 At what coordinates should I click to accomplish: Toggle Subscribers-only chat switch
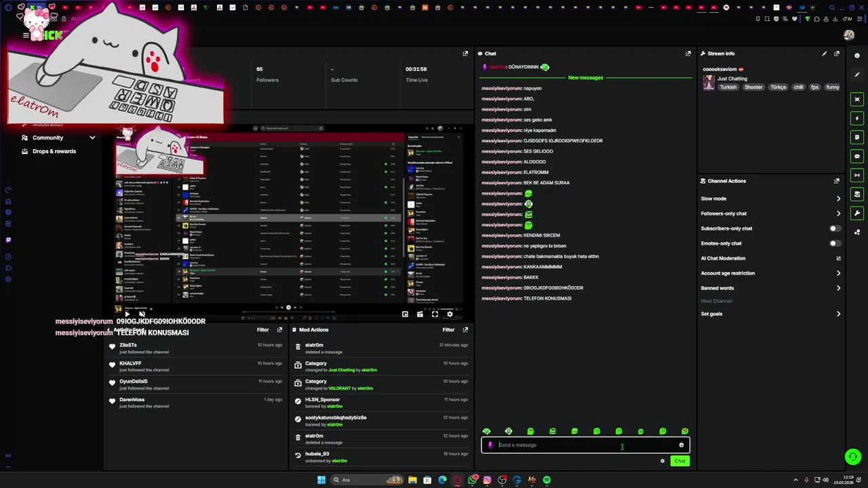[x=835, y=228]
